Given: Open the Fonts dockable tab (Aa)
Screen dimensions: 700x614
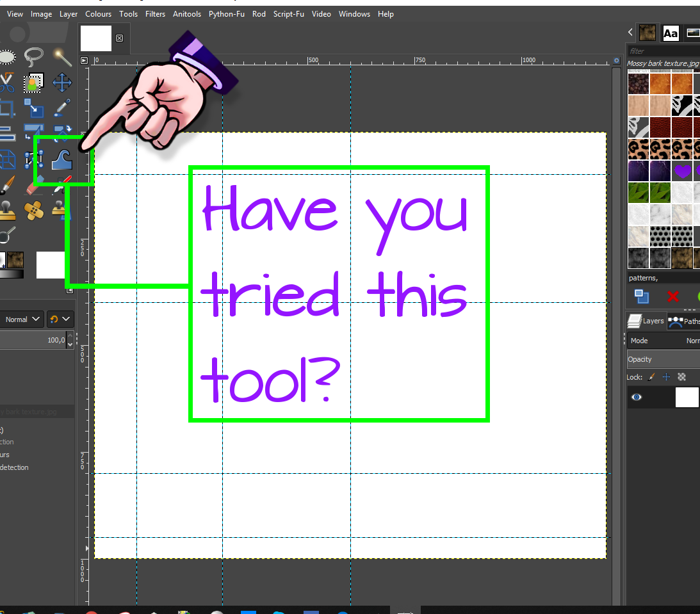Looking at the screenshot, I should [671, 33].
